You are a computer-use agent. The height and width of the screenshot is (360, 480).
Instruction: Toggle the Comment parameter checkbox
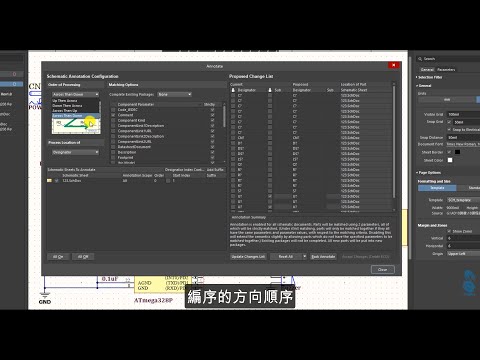click(113, 115)
